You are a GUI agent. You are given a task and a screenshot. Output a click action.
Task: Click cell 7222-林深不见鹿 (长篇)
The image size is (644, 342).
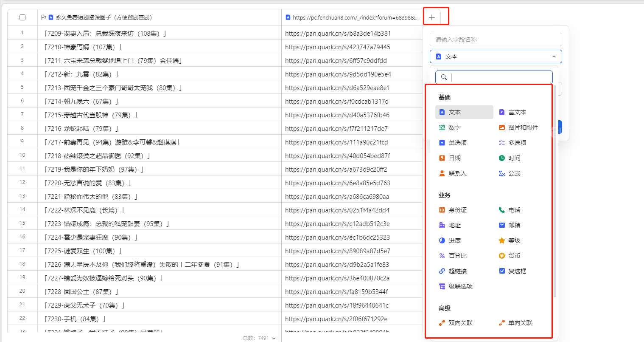tap(160, 210)
